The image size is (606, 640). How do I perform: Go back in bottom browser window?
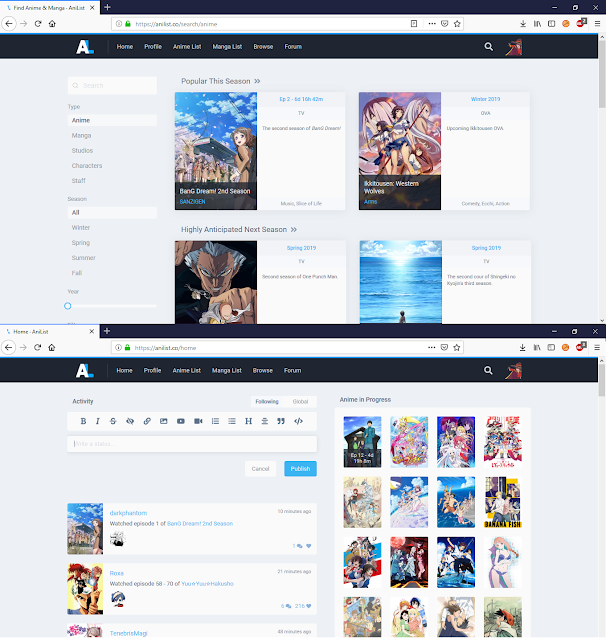click(x=9, y=347)
